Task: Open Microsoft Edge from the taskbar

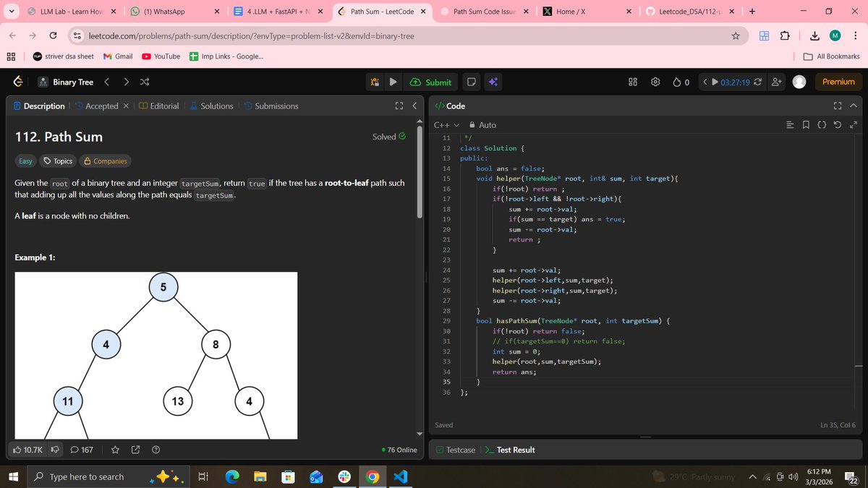Action: [x=232, y=477]
